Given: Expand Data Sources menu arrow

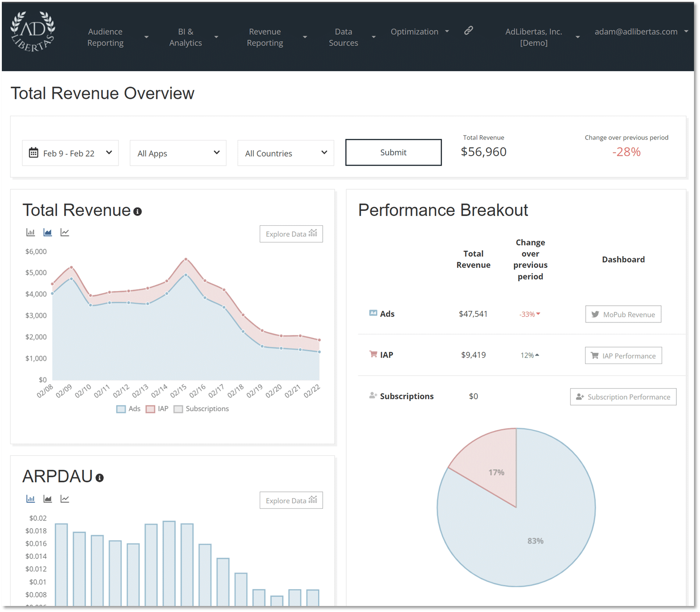Looking at the screenshot, I should click(x=374, y=37).
